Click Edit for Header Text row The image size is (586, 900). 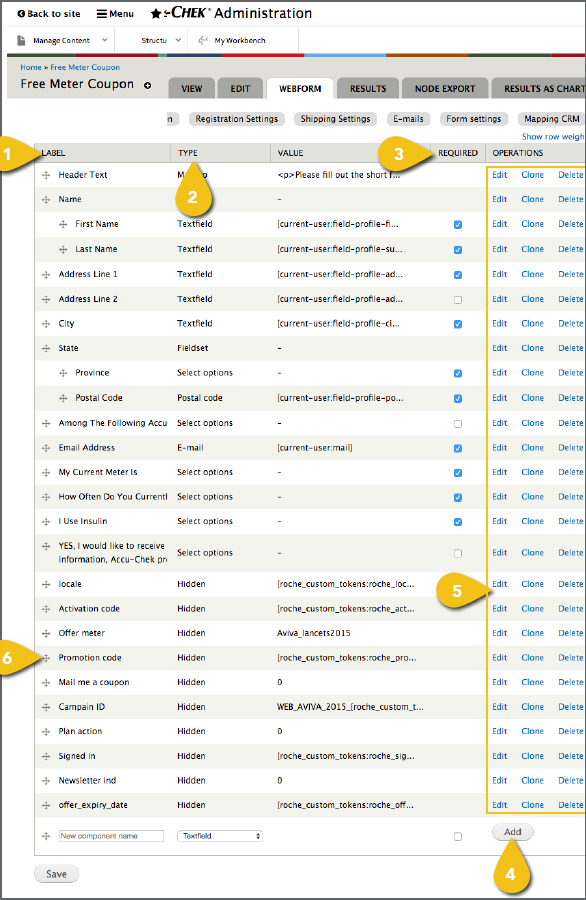(499, 175)
